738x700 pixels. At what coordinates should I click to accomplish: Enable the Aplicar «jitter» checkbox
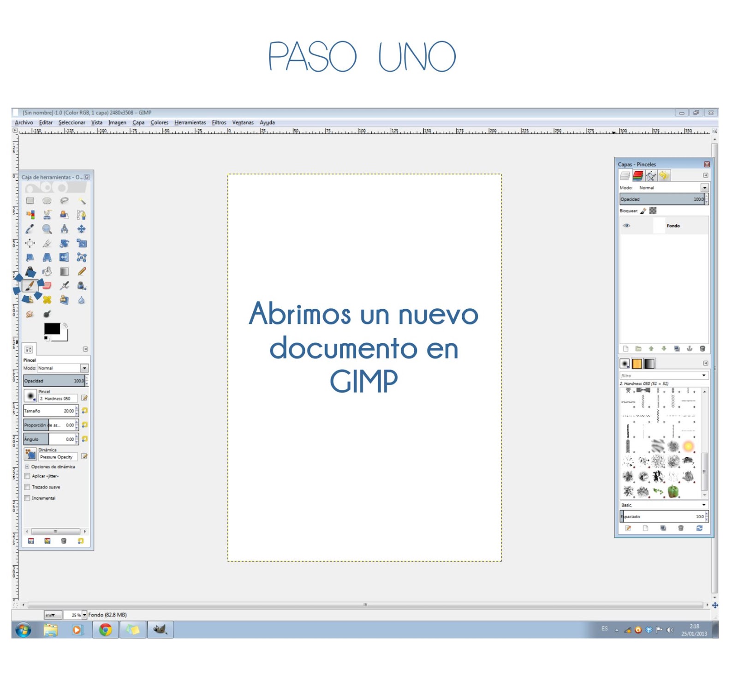pyautogui.click(x=27, y=476)
